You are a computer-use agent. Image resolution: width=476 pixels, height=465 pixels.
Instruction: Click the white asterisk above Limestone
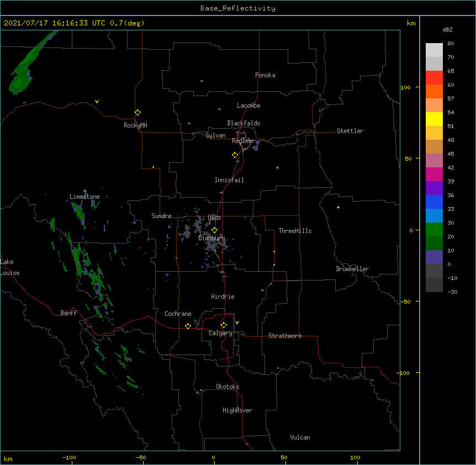click(84, 191)
